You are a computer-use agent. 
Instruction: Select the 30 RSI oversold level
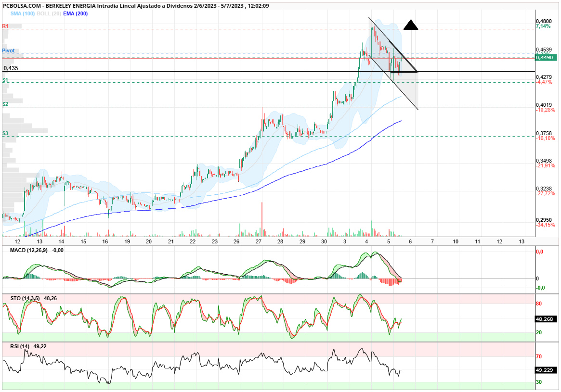(539, 382)
